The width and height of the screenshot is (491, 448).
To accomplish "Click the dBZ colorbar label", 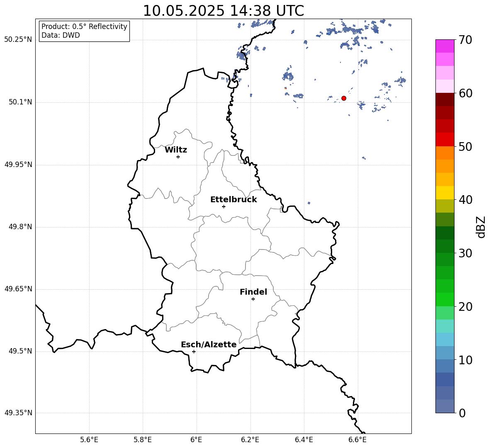I will [x=480, y=227].
